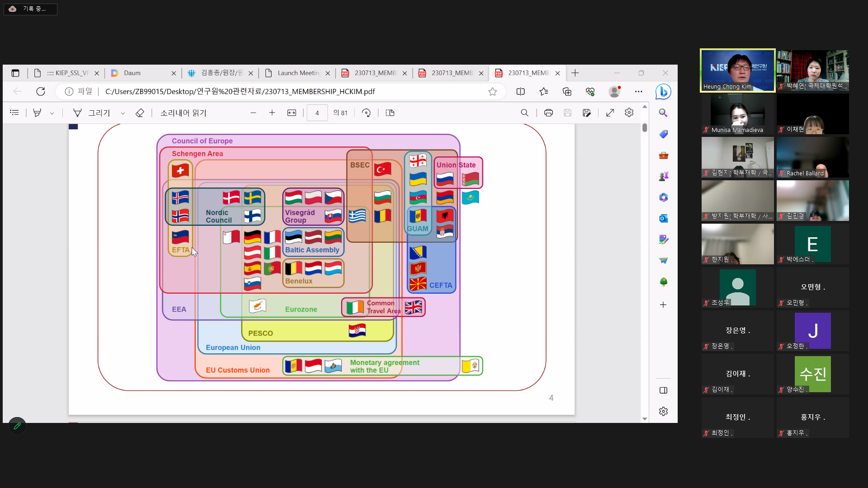Click the Bing Copilot sidebar icon
This screenshot has width=868, height=488.
click(x=663, y=92)
